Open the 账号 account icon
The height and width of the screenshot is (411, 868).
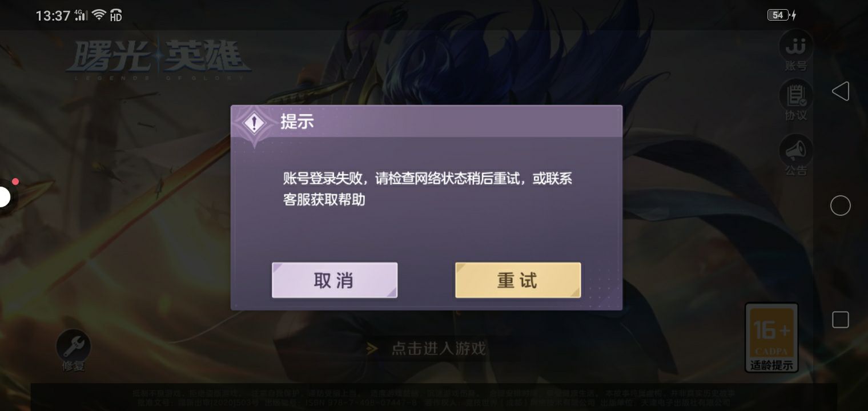[x=796, y=50]
